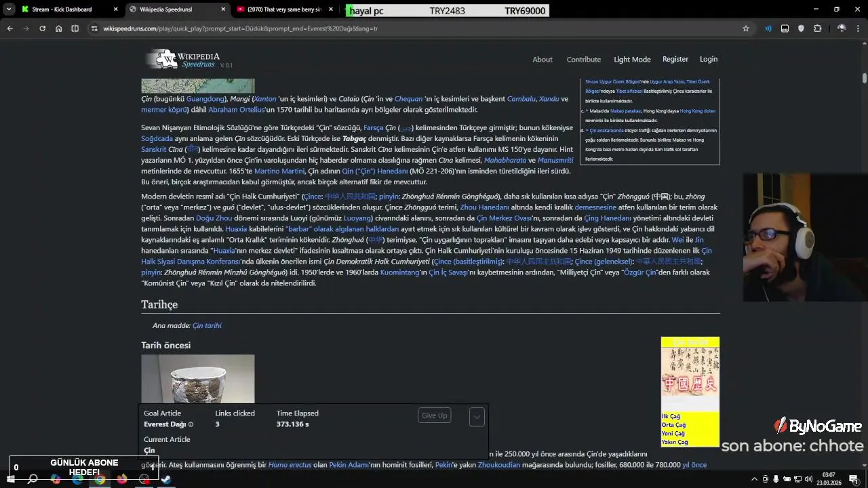Open the tab search dropdown arrow

click(8, 9)
